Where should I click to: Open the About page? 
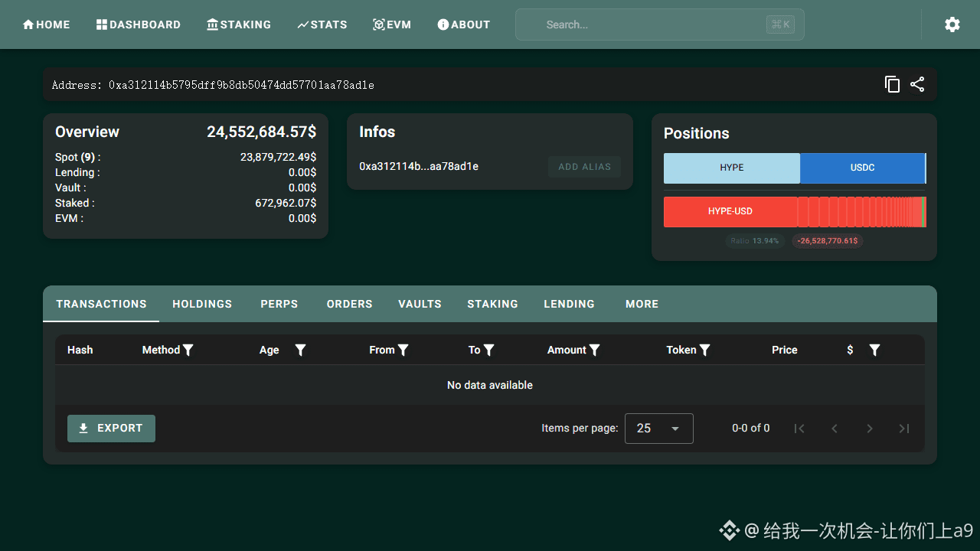point(464,24)
